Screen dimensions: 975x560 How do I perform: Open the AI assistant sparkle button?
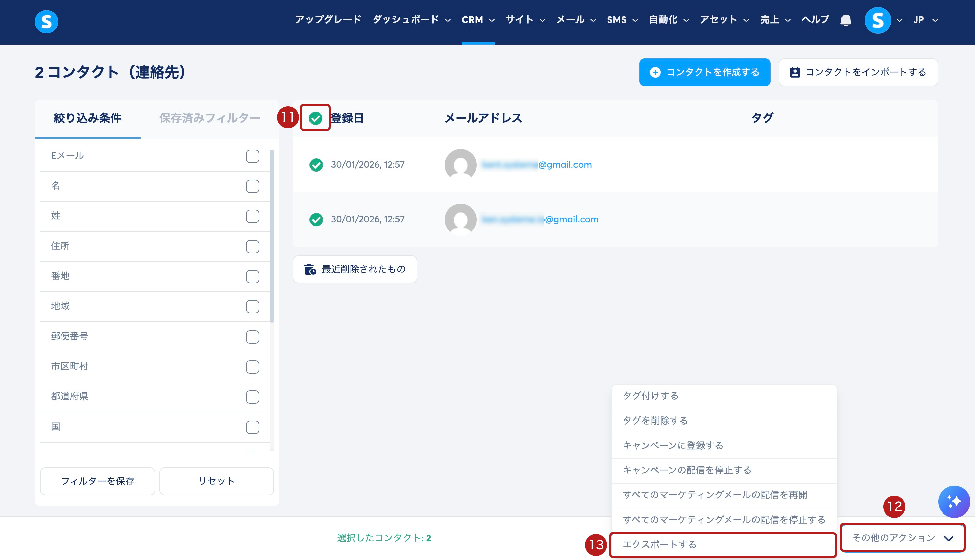[954, 501]
